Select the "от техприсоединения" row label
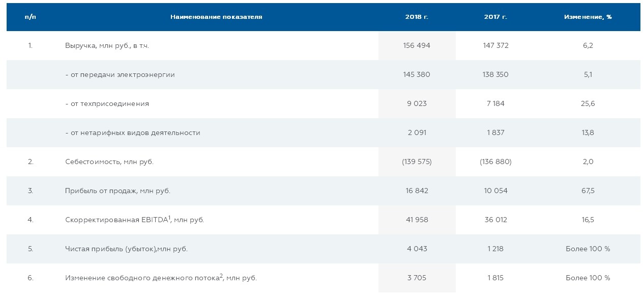 (x=107, y=104)
